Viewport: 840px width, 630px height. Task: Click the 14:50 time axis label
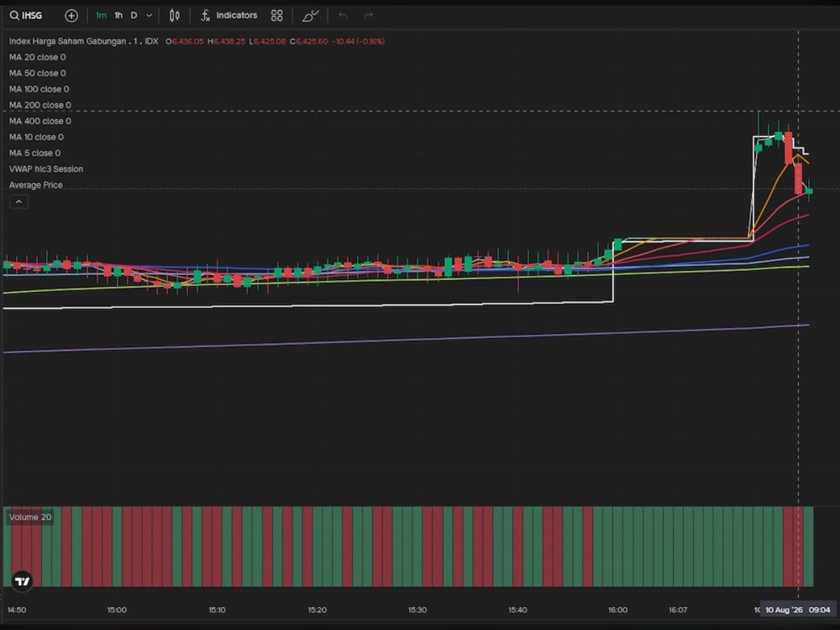coord(17,610)
